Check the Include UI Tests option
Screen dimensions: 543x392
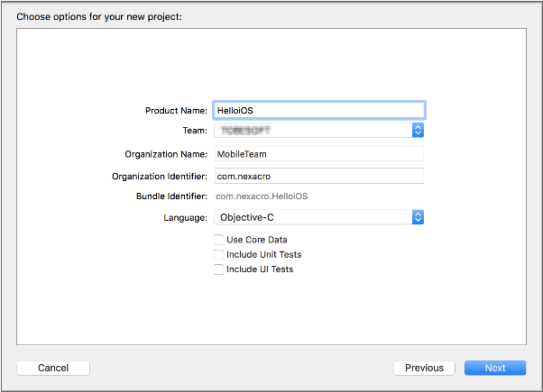(218, 269)
